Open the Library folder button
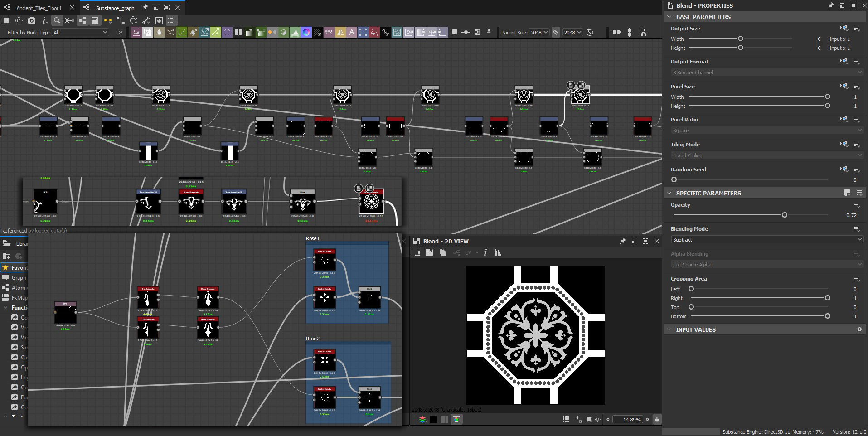Image resolution: width=868 pixels, height=436 pixels. click(6, 244)
